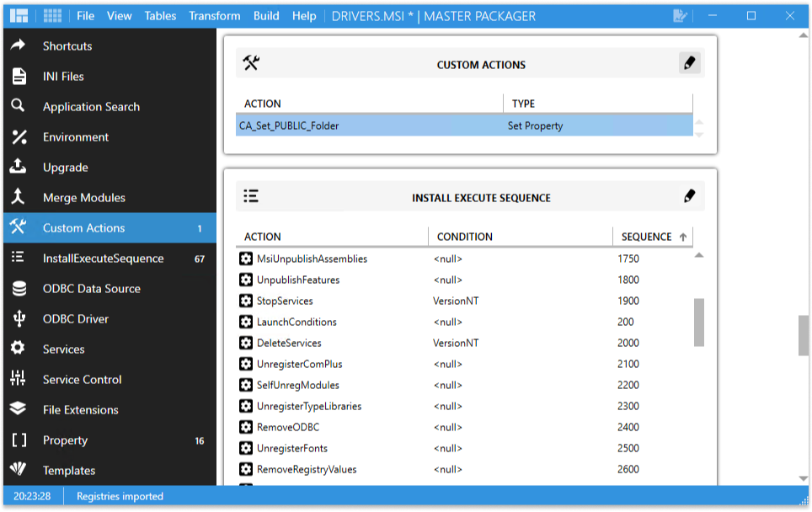Click the Custom Actions tools icon in sidebar
The height and width of the screenshot is (512, 812).
coord(19,227)
